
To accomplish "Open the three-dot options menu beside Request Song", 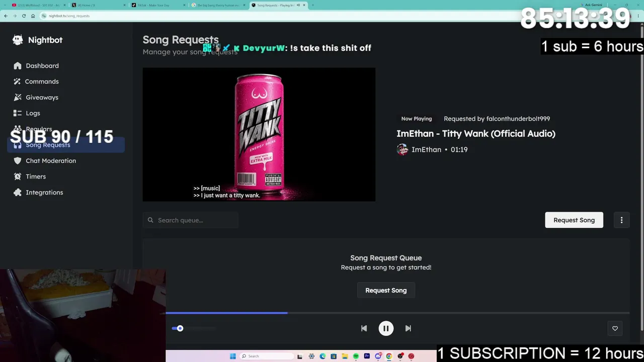I will (621, 220).
